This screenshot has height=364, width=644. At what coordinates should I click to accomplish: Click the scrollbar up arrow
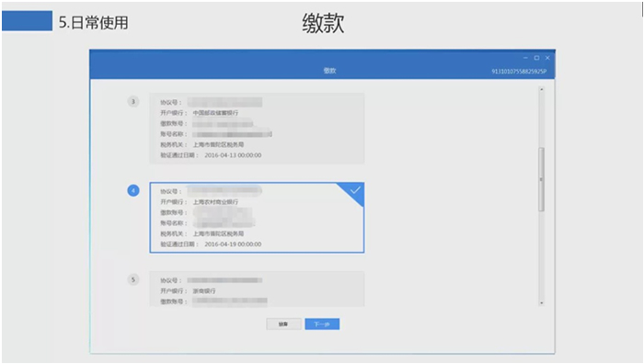pyautogui.click(x=541, y=89)
